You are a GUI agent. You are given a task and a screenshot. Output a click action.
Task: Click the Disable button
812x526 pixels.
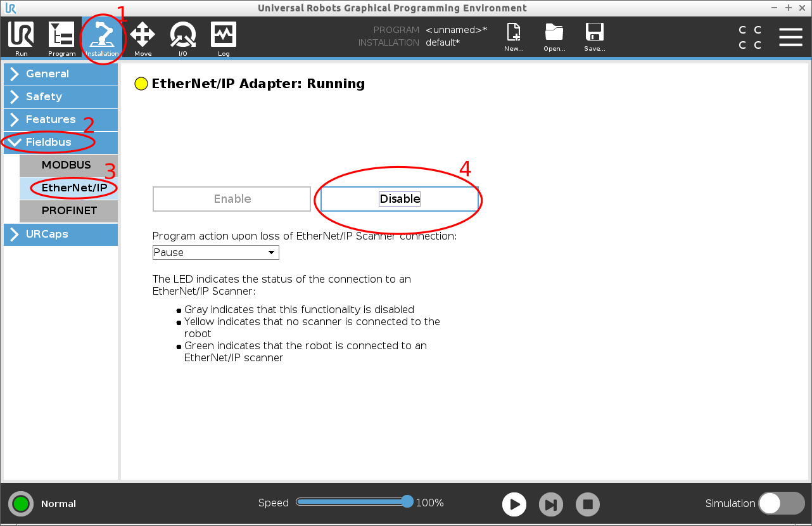click(400, 199)
